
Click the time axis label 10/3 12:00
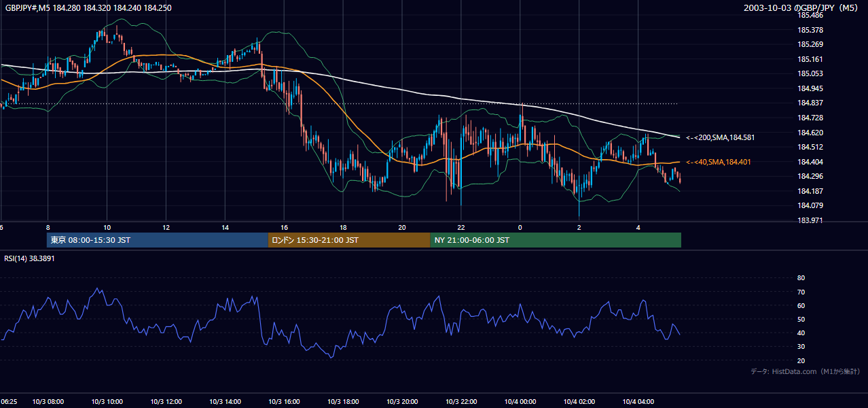pos(166,402)
